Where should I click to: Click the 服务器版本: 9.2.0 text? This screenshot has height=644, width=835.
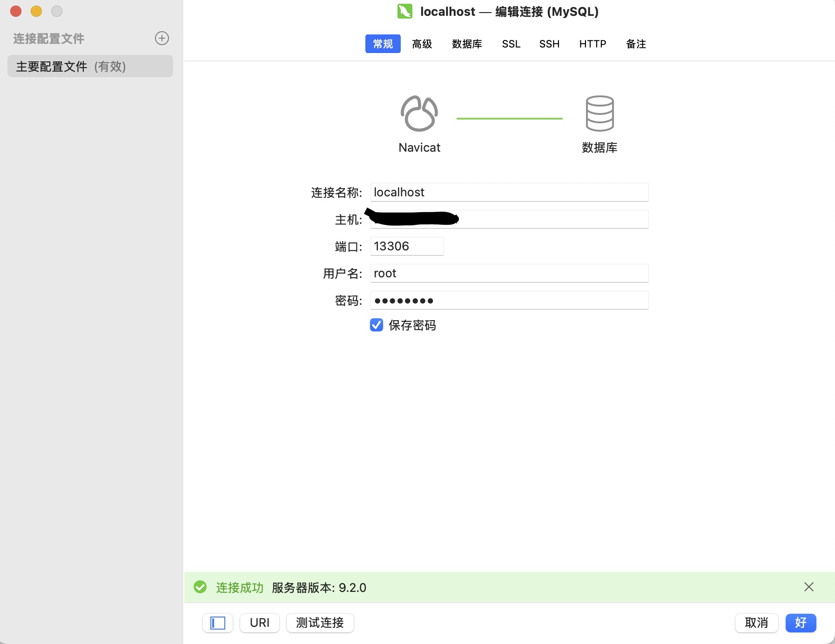pos(319,588)
